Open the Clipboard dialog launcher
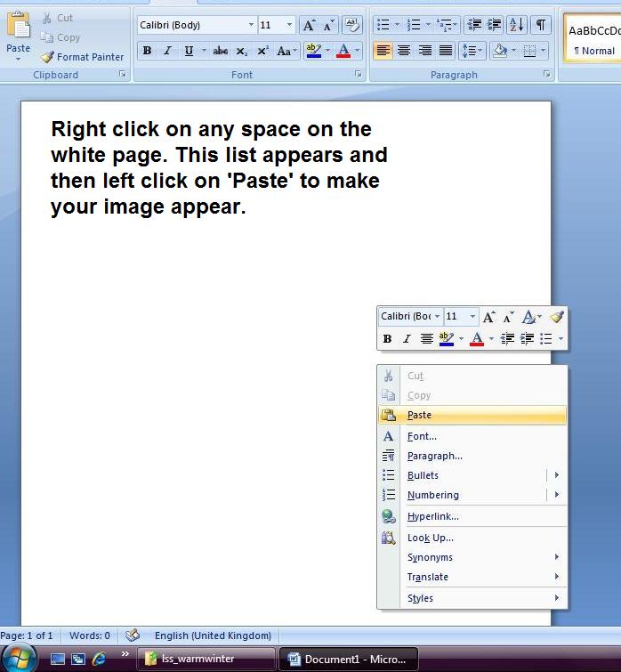 click(123, 74)
